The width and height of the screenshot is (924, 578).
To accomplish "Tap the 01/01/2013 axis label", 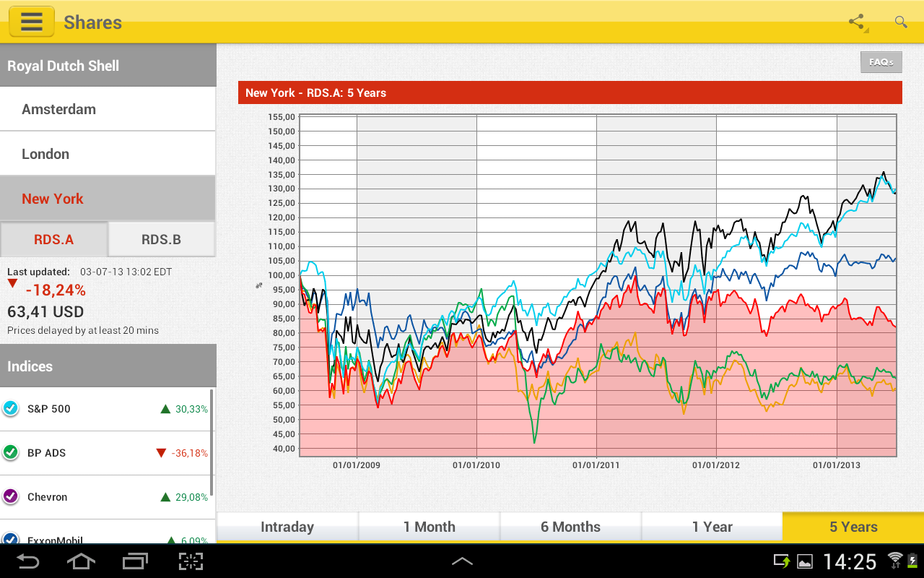I will coord(836,465).
